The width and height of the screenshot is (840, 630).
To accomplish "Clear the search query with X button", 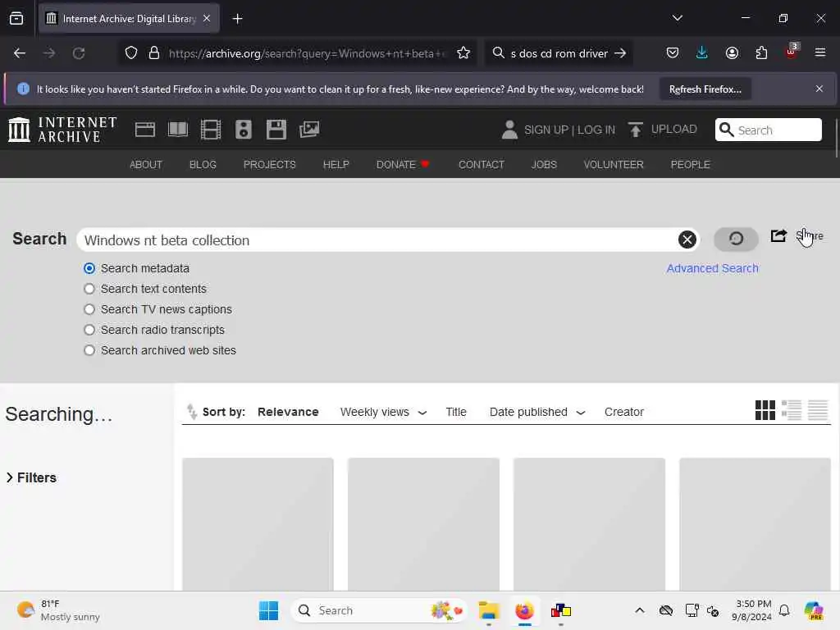I will point(687,240).
